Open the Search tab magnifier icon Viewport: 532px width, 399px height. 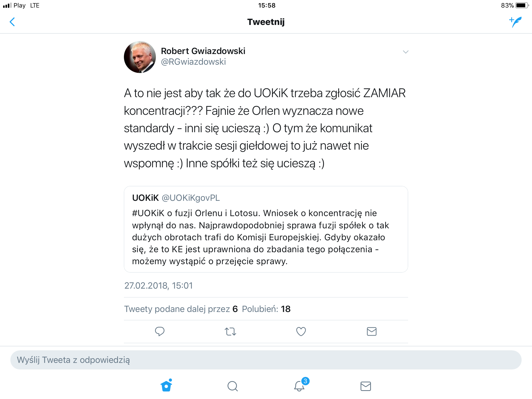pyautogui.click(x=232, y=386)
